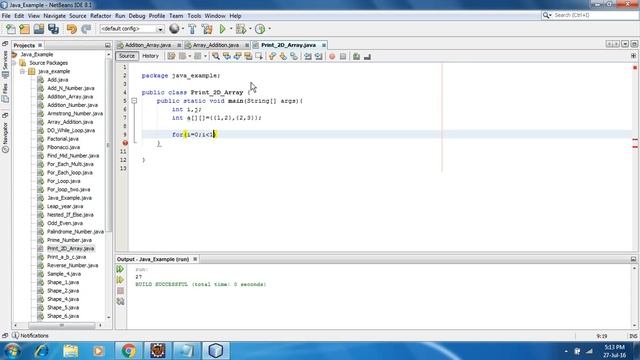Click the Comment editor toolbar icon
The image size is (640, 360).
(356, 56)
